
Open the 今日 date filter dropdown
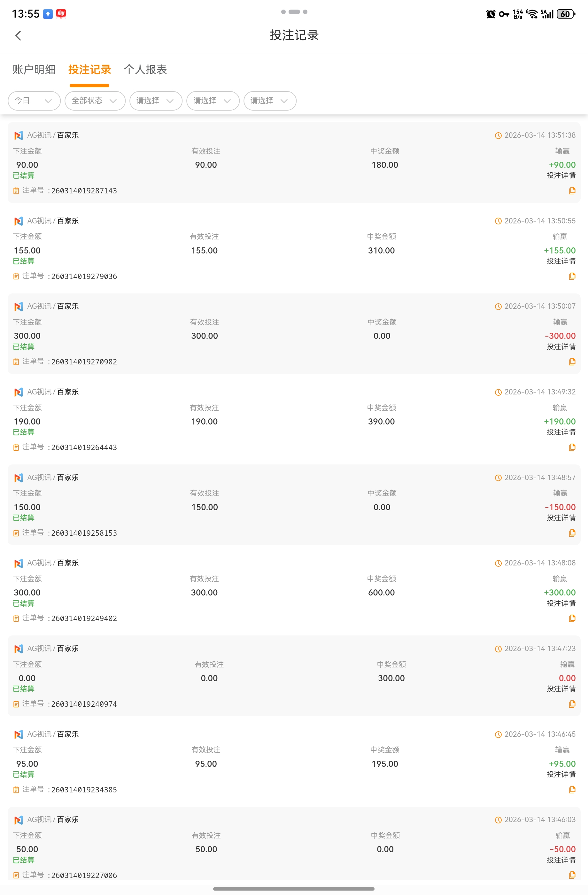coord(34,101)
